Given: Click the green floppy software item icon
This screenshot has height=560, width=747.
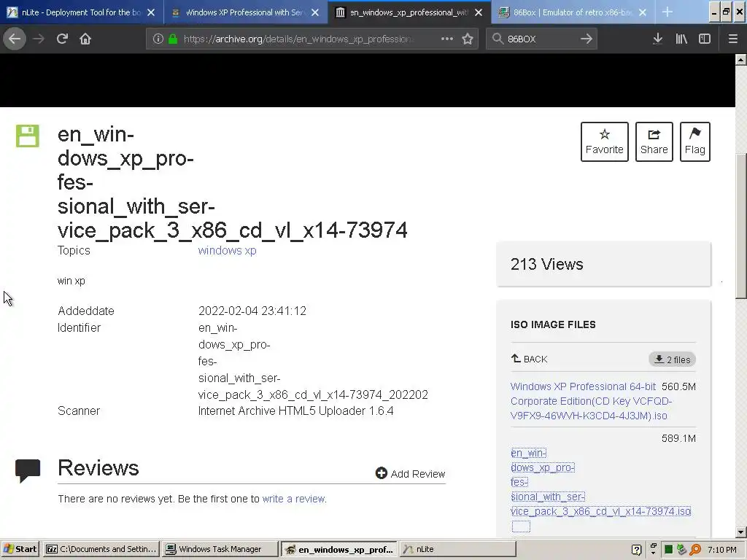Looking at the screenshot, I should [28, 136].
